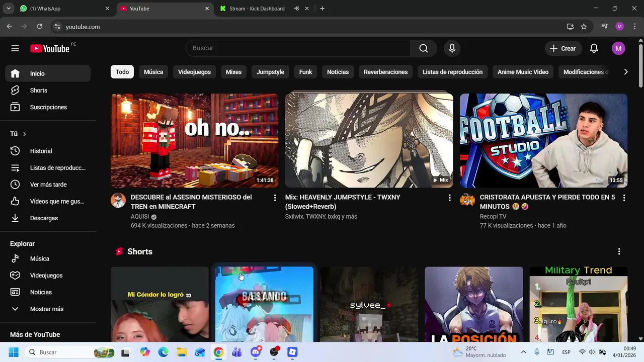The width and height of the screenshot is (644, 362).
Task: Open Listas de reproducción in sidebar
Action: 48,168
